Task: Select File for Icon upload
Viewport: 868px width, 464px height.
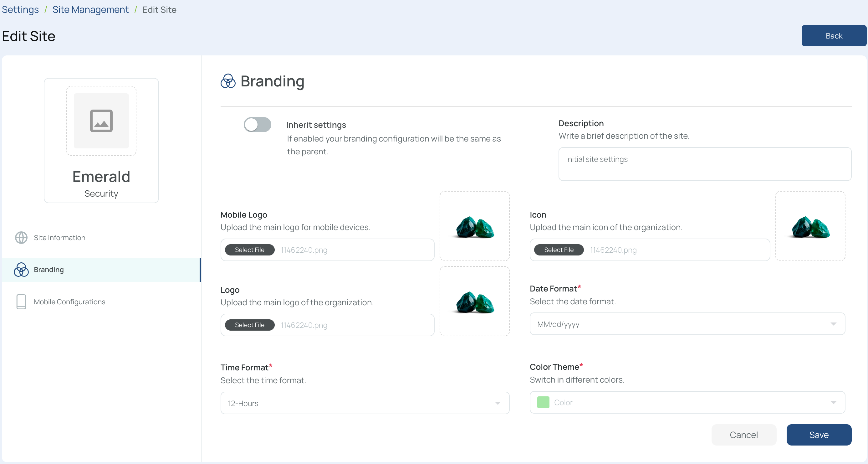Action: (559, 250)
